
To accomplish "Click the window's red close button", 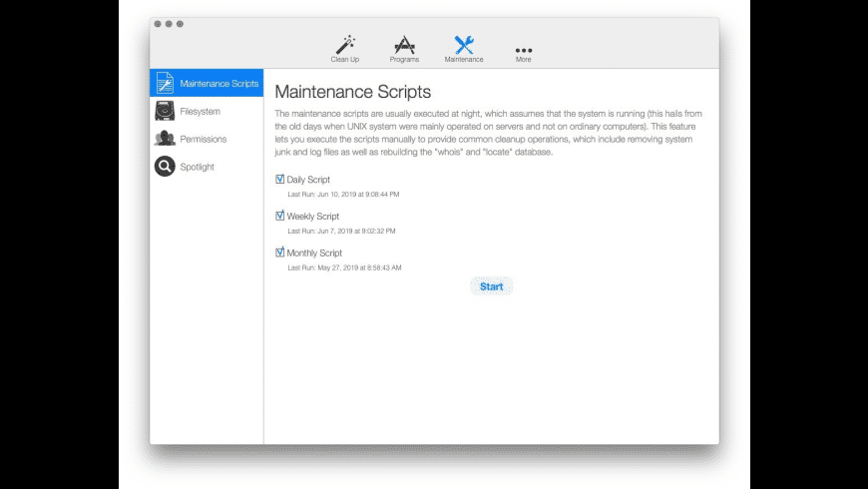I will point(158,24).
